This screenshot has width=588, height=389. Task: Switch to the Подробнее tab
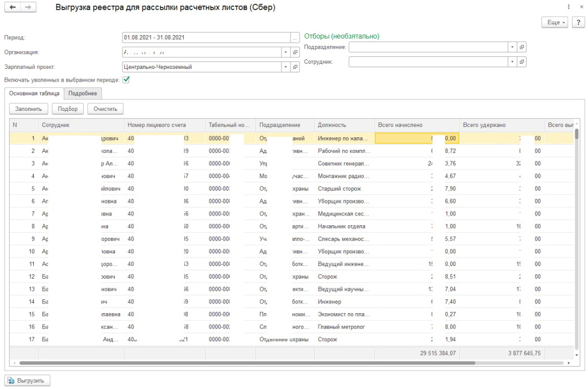click(x=83, y=93)
